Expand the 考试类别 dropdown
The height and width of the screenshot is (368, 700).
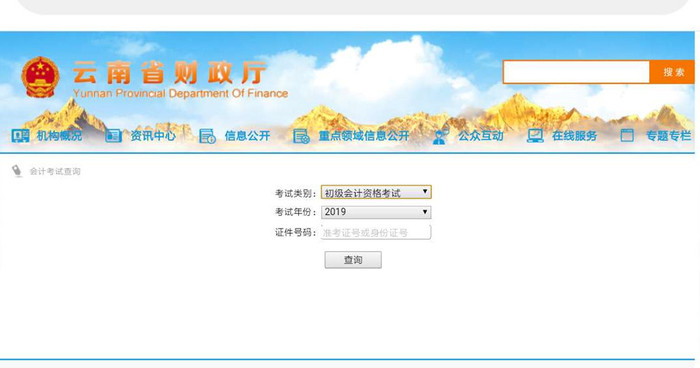(x=376, y=192)
